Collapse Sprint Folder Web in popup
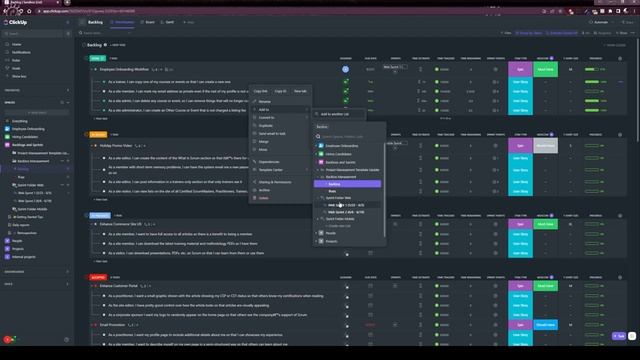This screenshot has height=360, width=640. 318,198
